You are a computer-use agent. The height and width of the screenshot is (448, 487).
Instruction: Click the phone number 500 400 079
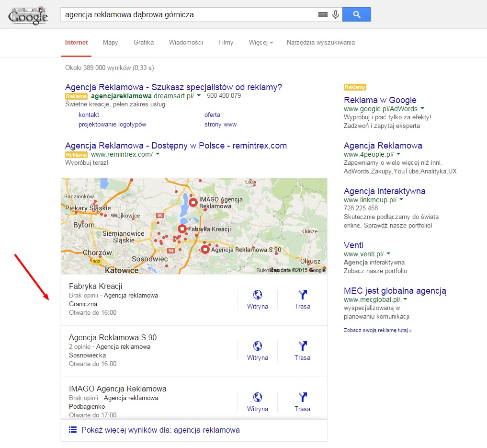224,96
